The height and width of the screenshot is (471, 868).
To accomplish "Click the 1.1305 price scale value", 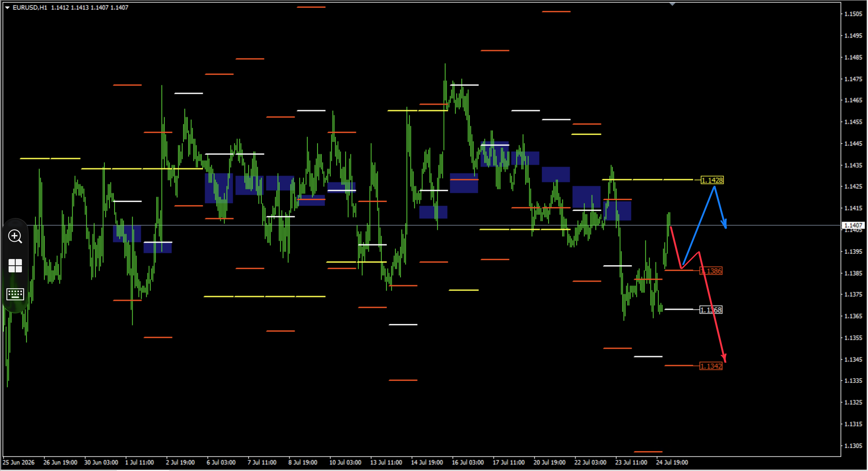I will pyautogui.click(x=853, y=445).
